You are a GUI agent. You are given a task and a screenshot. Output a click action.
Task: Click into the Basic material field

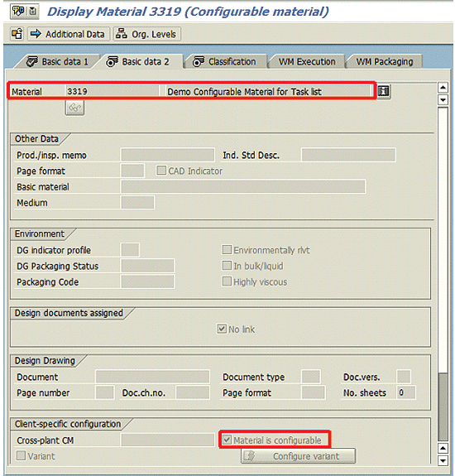pyautogui.click(x=243, y=186)
